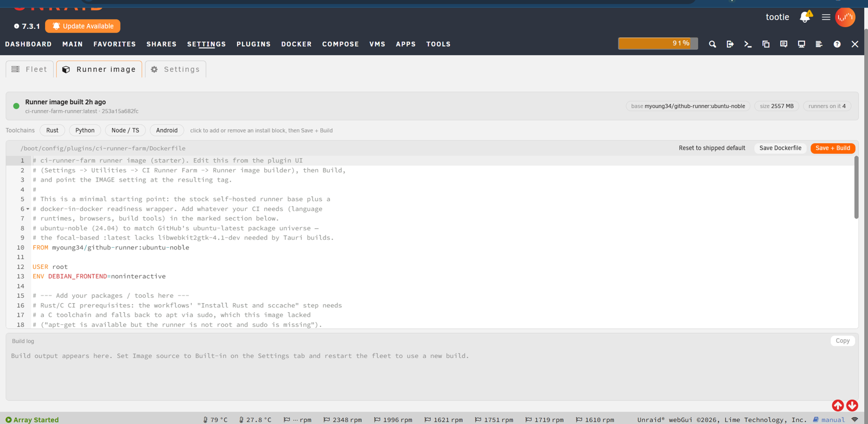Navigate to the DOCKER menu

[x=296, y=44]
